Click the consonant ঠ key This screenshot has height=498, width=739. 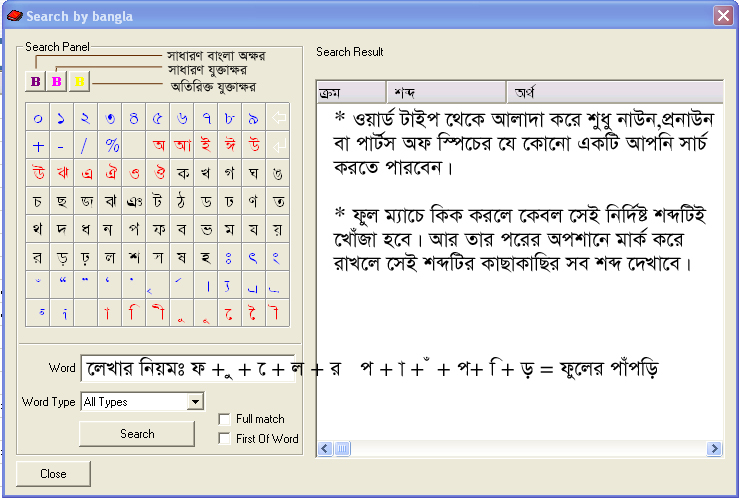(x=182, y=201)
